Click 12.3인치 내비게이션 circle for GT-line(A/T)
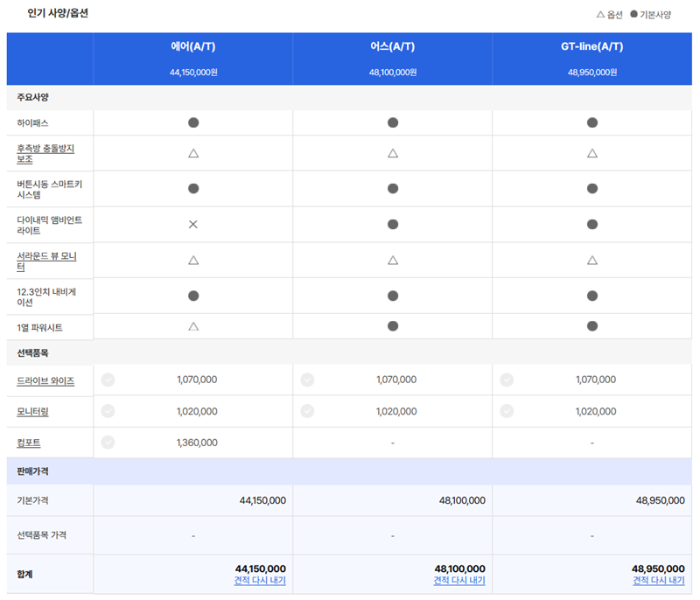Viewport: 700px width, 600px height. click(x=592, y=296)
